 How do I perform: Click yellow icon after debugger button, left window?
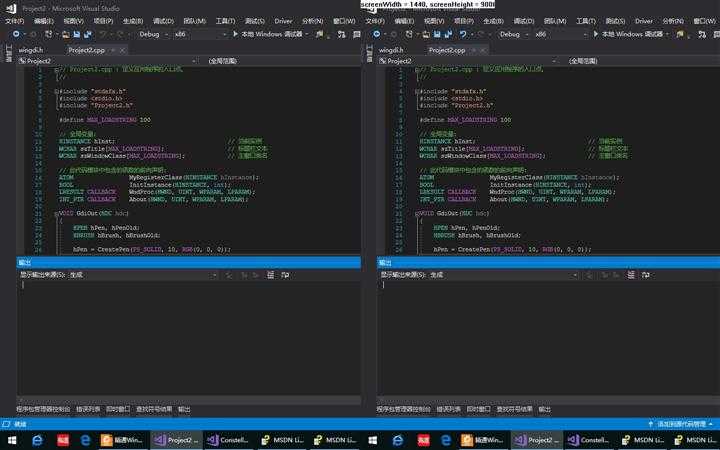point(320,34)
